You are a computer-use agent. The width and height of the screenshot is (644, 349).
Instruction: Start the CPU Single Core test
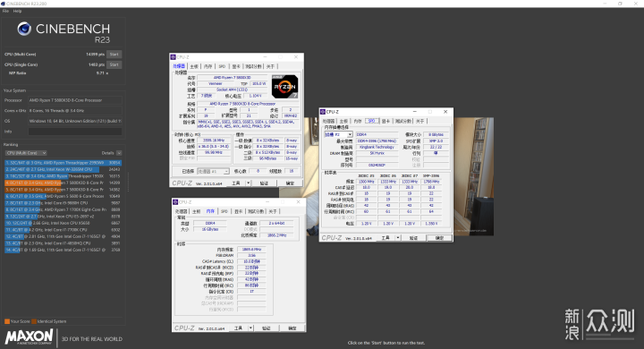pyautogui.click(x=114, y=64)
